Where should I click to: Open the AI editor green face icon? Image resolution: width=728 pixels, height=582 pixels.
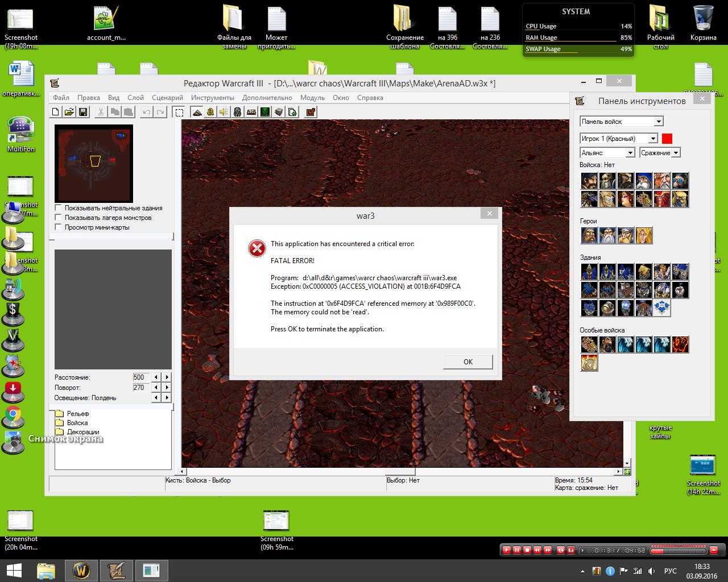tap(265, 112)
